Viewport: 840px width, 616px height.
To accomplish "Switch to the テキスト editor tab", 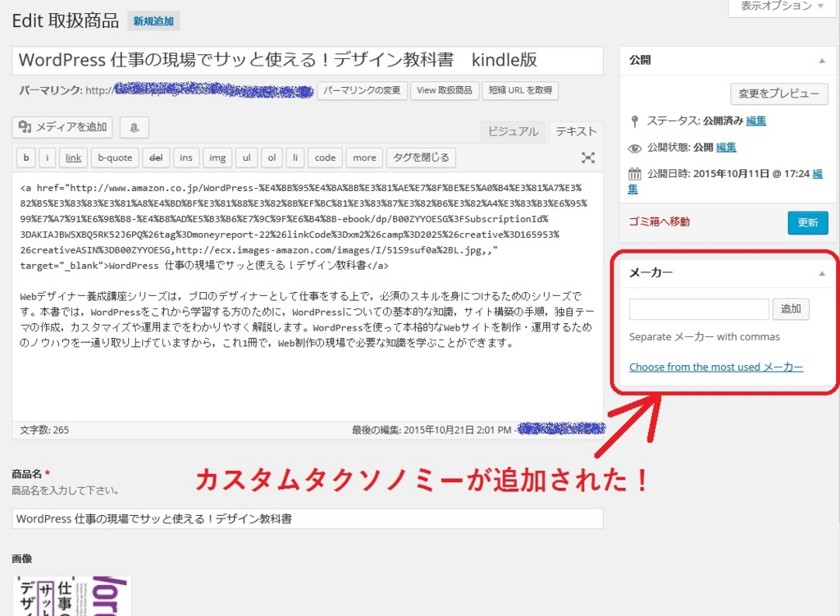I will 576,132.
